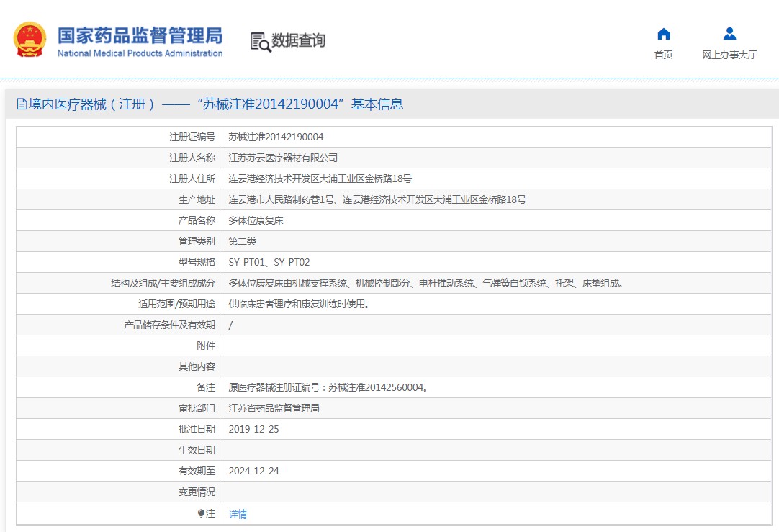
Task: Select remark 原医疗器械注册证编号 text
Action: pos(328,387)
